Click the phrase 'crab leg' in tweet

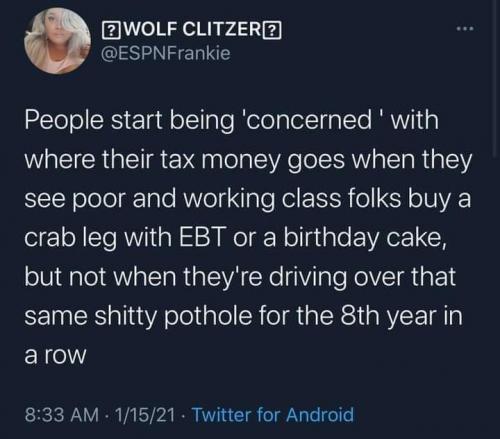click(71, 238)
